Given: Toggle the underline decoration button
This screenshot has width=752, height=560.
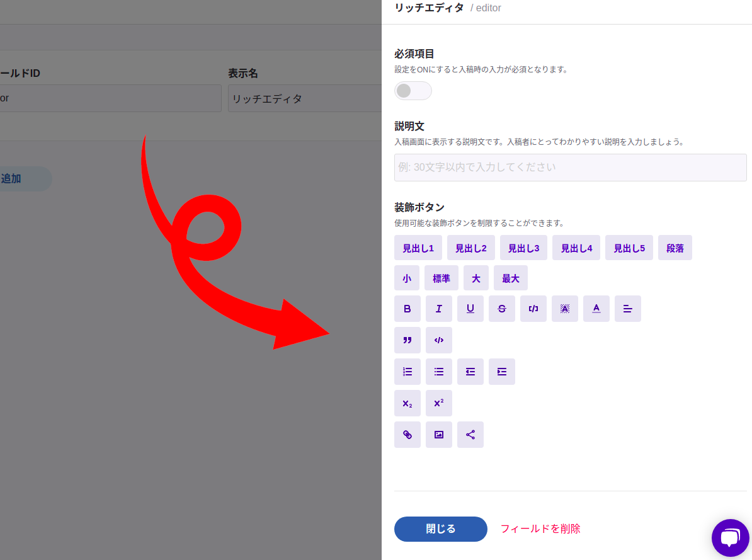Looking at the screenshot, I should click(x=470, y=309).
